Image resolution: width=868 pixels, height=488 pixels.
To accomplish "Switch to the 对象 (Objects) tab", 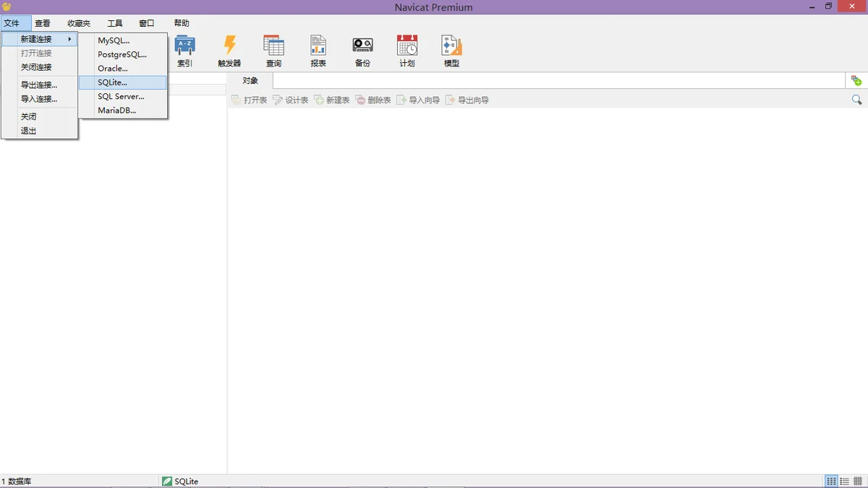I will pyautogui.click(x=250, y=81).
